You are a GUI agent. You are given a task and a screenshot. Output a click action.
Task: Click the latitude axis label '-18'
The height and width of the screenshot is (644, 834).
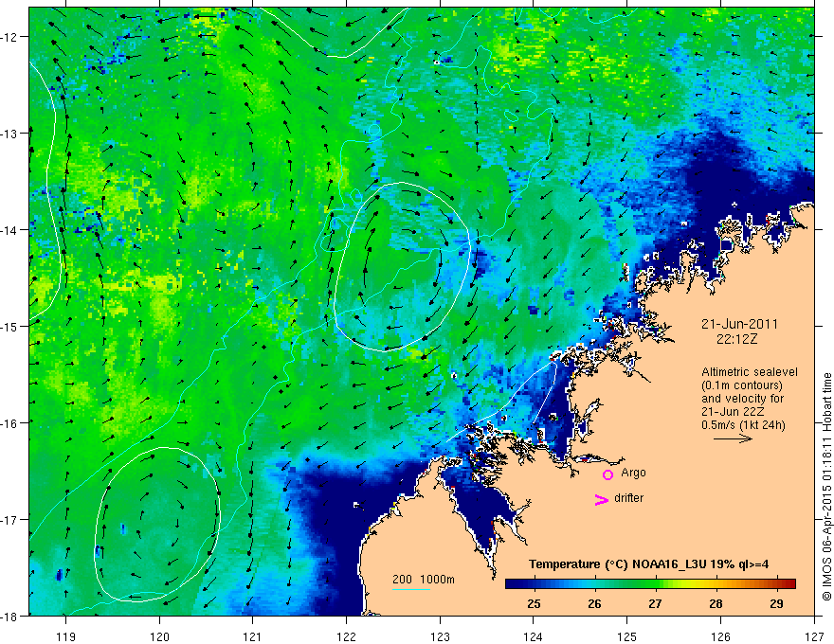tap(10, 616)
